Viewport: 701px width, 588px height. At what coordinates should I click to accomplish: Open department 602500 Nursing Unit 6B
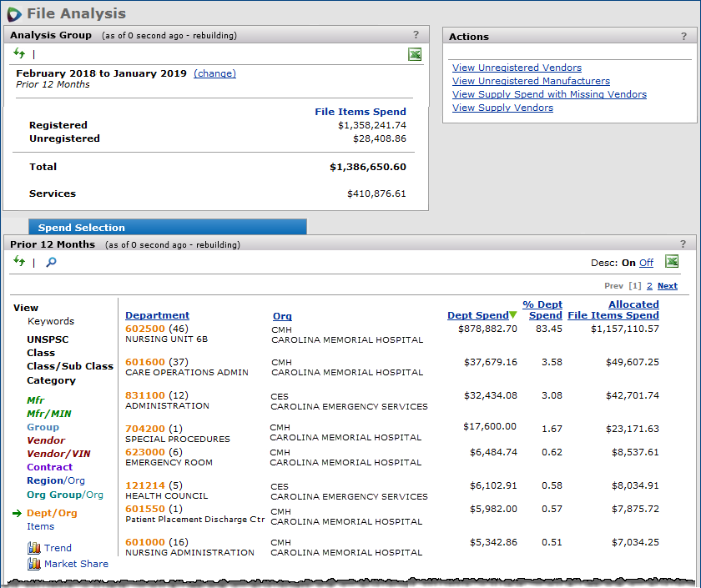(144, 329)
